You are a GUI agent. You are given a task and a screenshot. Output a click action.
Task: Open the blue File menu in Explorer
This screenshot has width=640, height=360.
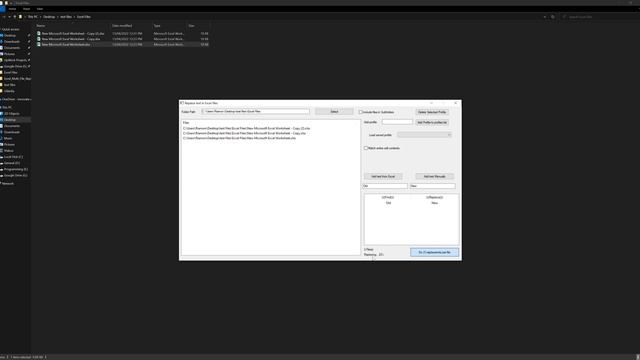tap(2, 9)
